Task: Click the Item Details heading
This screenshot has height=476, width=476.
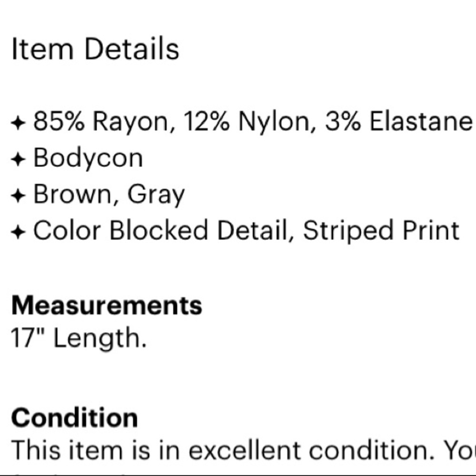Action: point(95,49)
